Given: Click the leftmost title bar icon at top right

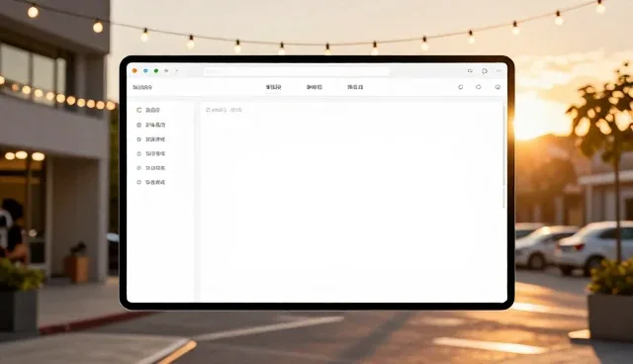Looking at the screenshot, I should (470, 71).
